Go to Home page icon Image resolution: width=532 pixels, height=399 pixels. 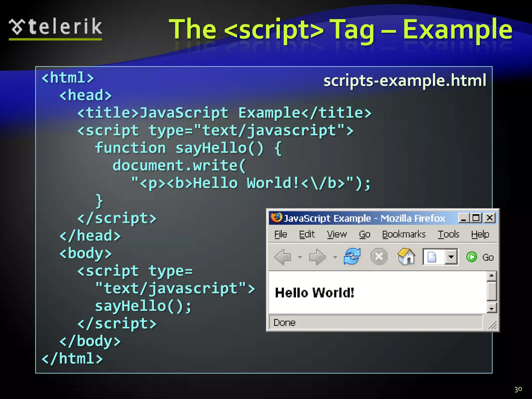(x=406, y=257)
